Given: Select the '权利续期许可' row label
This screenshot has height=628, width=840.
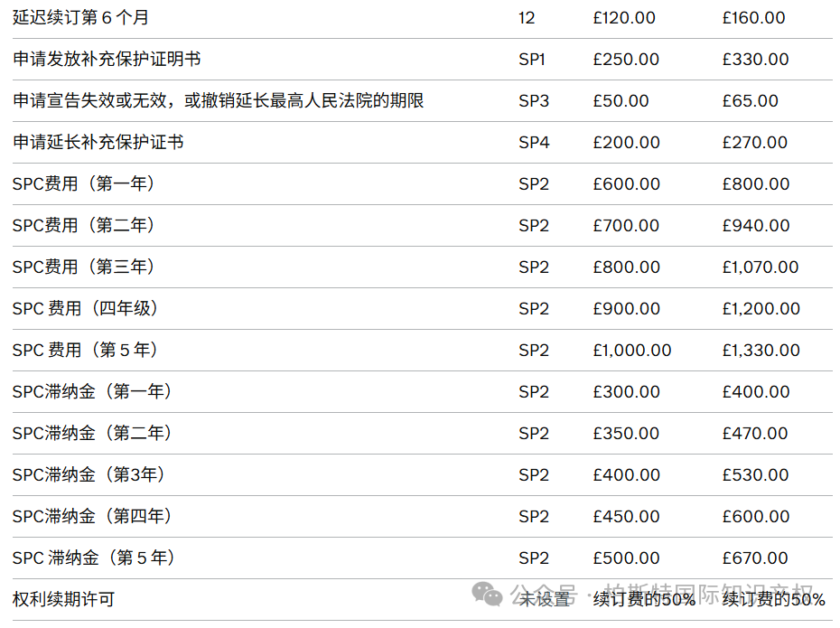Looking at the screenshot, I should point(64,599).
